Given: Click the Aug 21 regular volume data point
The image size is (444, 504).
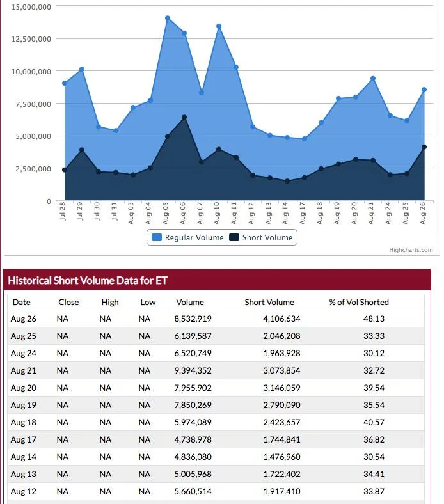Looking at the screenshot, I should tap(373, 79).
